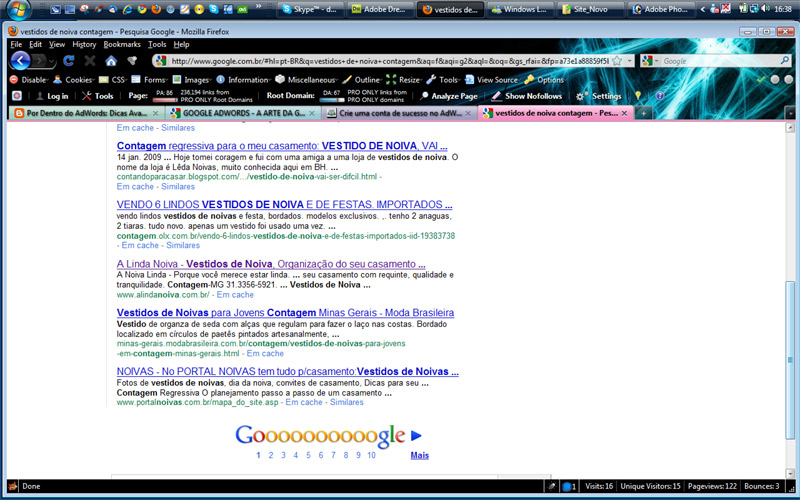Click the green checkmark validation icon

761,80
